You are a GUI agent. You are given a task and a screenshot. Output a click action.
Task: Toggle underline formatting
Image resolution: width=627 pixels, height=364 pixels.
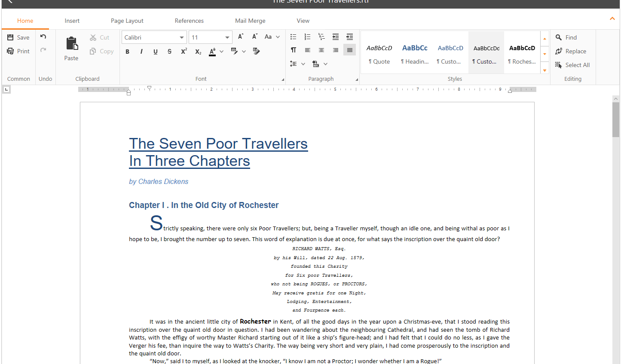coord(156,52)
